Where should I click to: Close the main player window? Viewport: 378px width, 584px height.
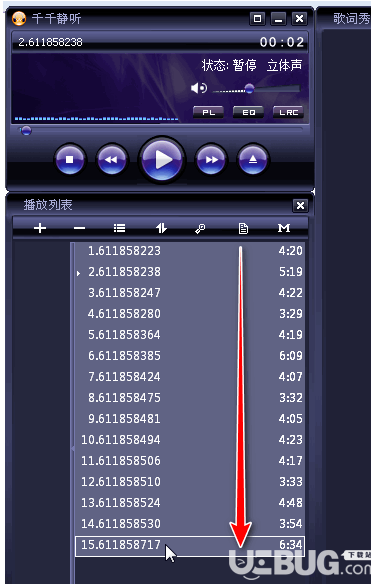(299, 18)
